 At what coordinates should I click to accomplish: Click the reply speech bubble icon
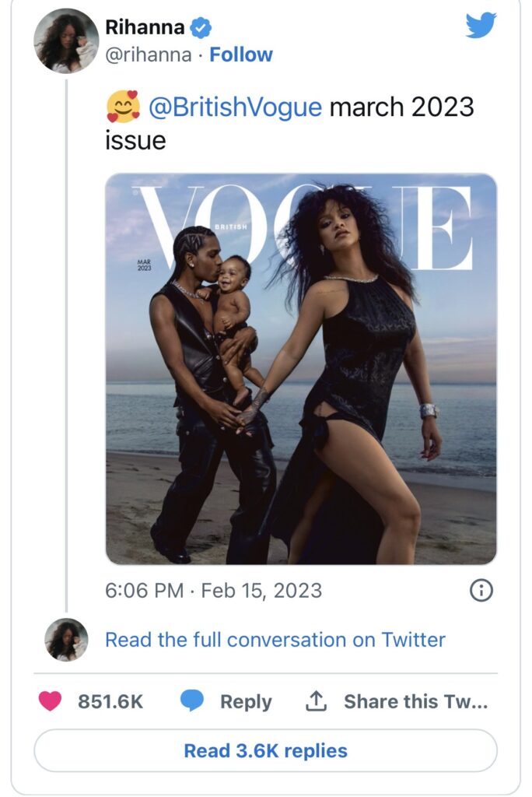coord(192,701)
